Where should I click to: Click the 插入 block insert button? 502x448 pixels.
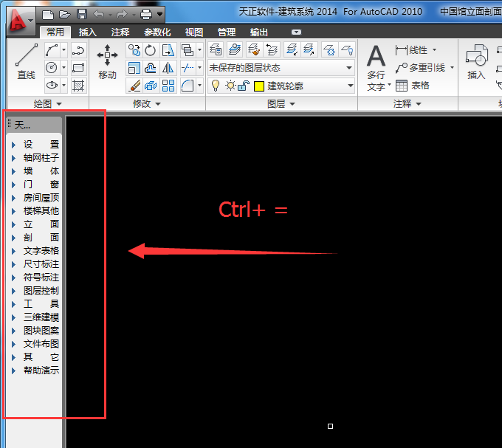476,62
